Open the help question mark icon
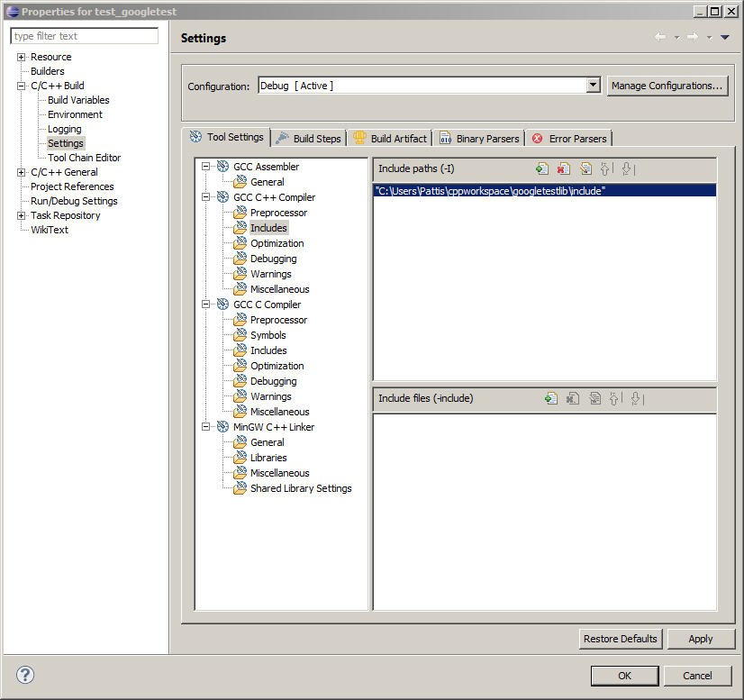Image resolution: width=744 pixels, height=700 pixels. pyautogui.click(x=25, y=675)
